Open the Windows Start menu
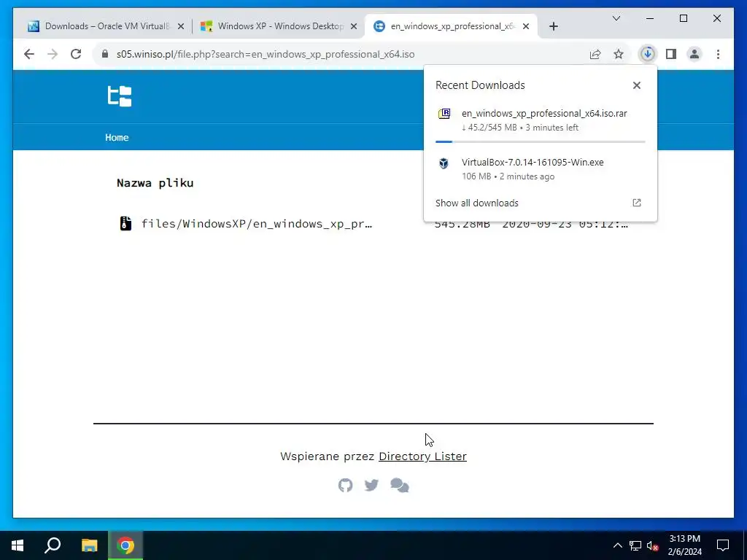The width and height of the screenshot is (747, 560). (18, 545)
